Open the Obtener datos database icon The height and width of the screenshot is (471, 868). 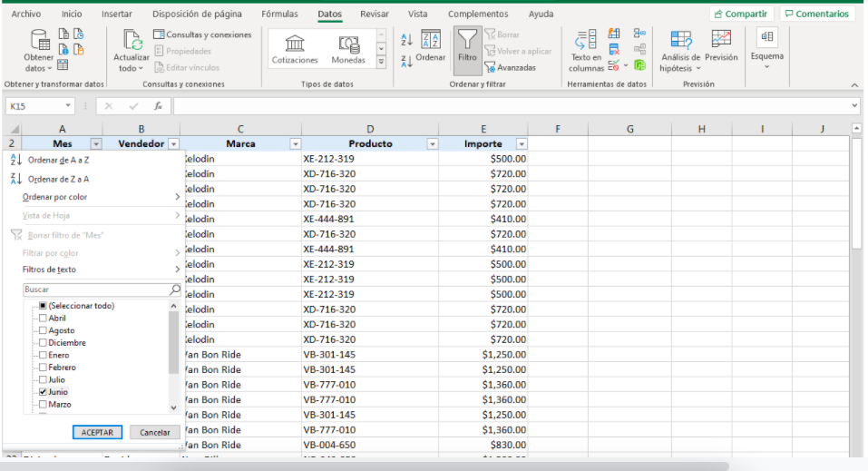[x=39, y=40]
